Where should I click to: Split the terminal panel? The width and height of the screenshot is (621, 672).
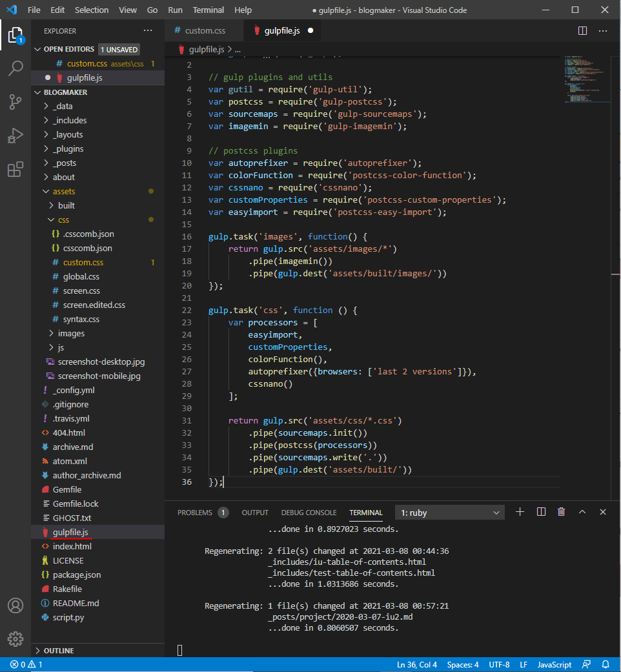pos(541,512)
